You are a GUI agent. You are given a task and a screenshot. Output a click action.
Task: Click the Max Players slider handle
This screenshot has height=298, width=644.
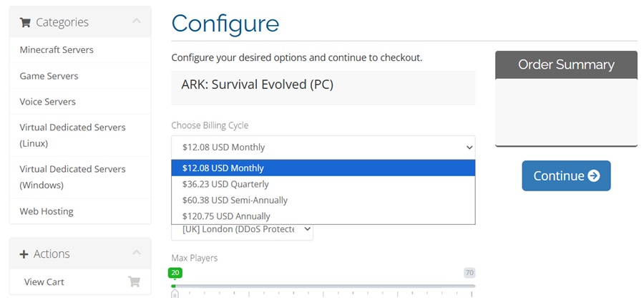(175, 294)
